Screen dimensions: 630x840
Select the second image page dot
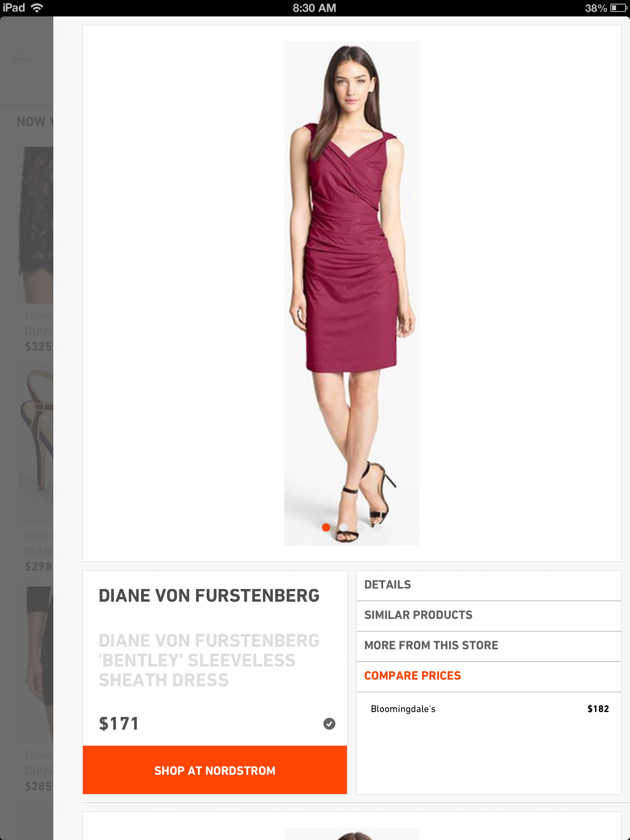click(x=343, y=527)
